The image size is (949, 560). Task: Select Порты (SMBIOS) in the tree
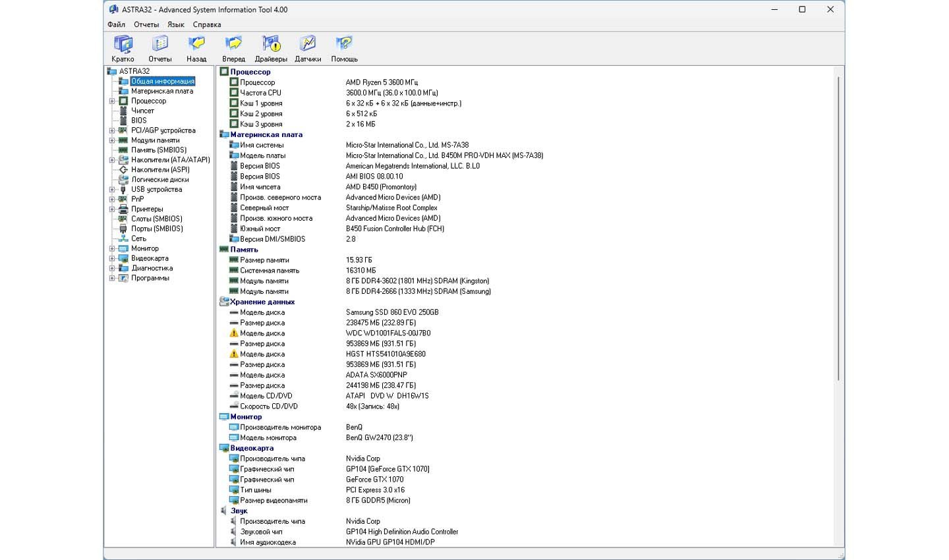tap(157, 229)
